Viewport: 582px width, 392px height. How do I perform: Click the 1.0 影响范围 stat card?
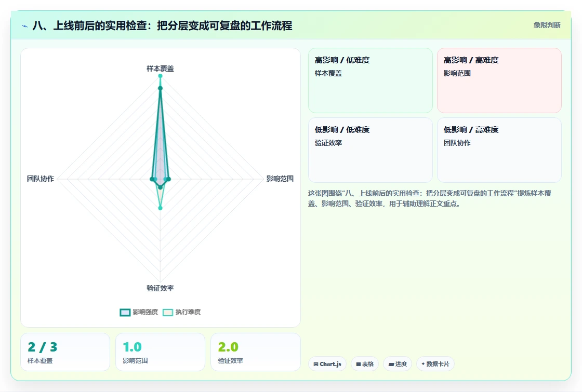pyautogui.click(x=161, y=352)
